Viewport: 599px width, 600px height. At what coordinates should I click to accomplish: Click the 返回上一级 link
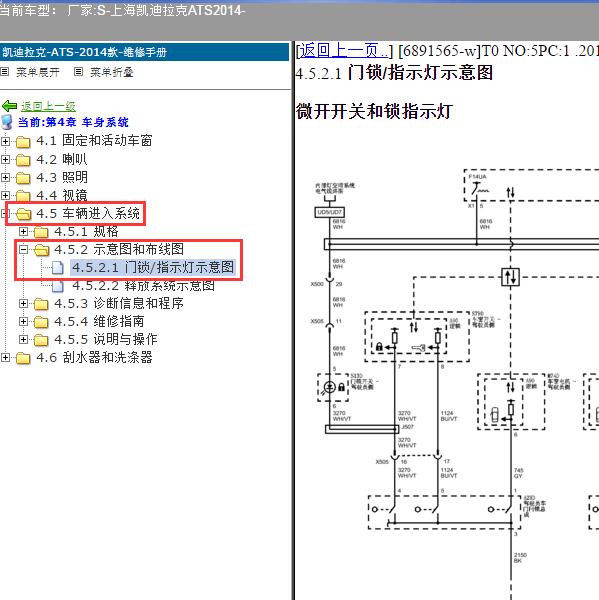coord(49,106)
